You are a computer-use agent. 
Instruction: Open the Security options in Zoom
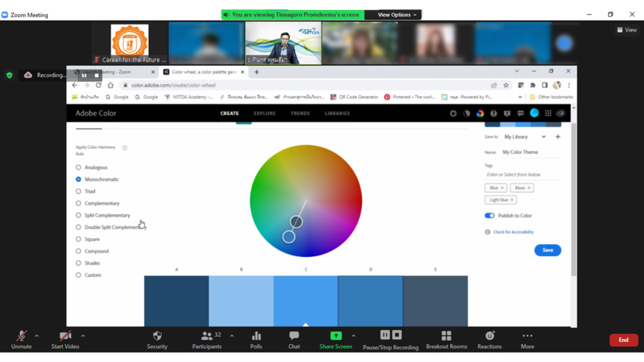[157, 340]
